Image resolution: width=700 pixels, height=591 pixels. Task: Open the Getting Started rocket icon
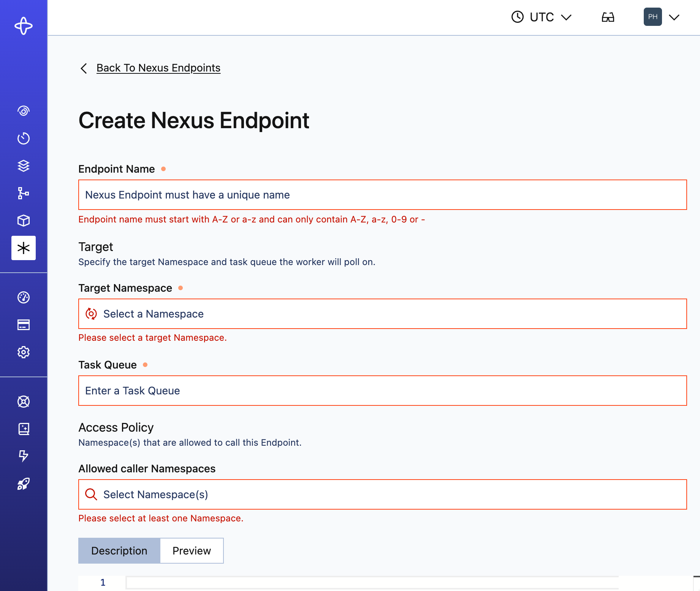pyautogui.click(x=24, y=483)
